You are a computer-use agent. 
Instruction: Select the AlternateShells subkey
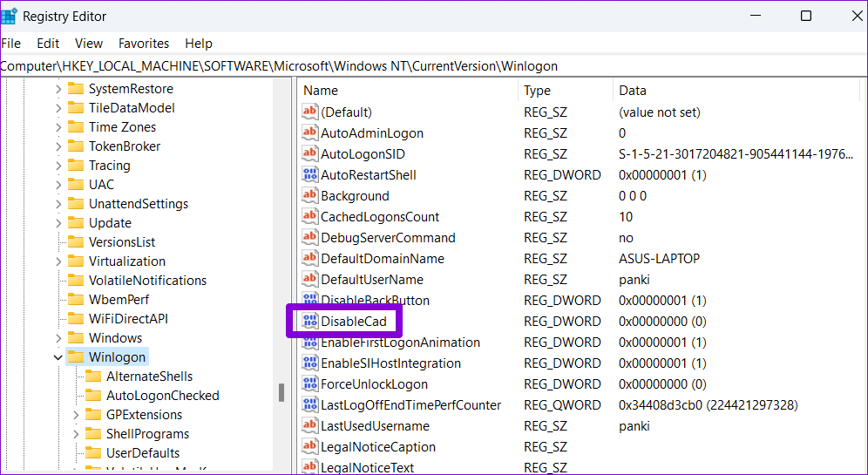pos(150,377)
